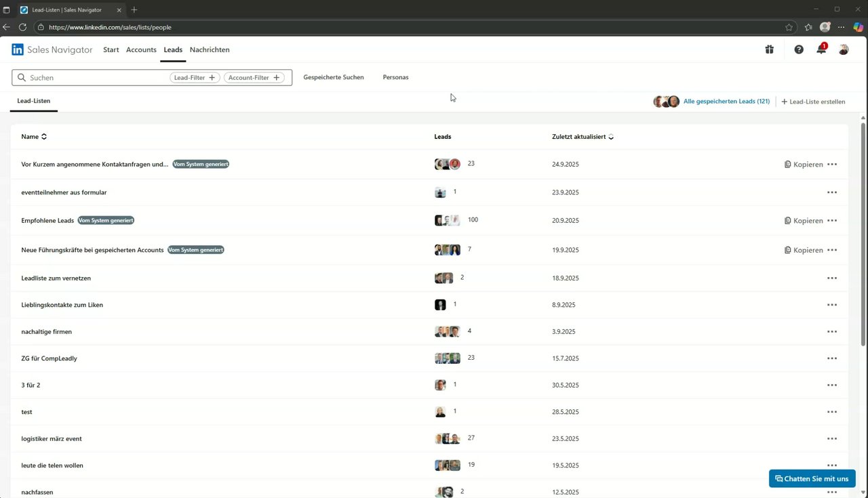Open more options for Neue Führungskräfte list

pos(832,250)
